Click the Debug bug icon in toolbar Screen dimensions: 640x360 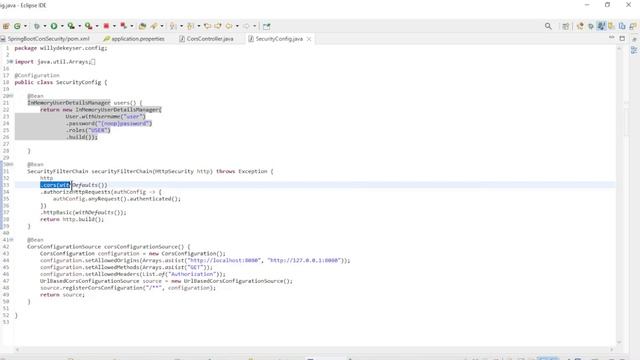click(37, 26)
